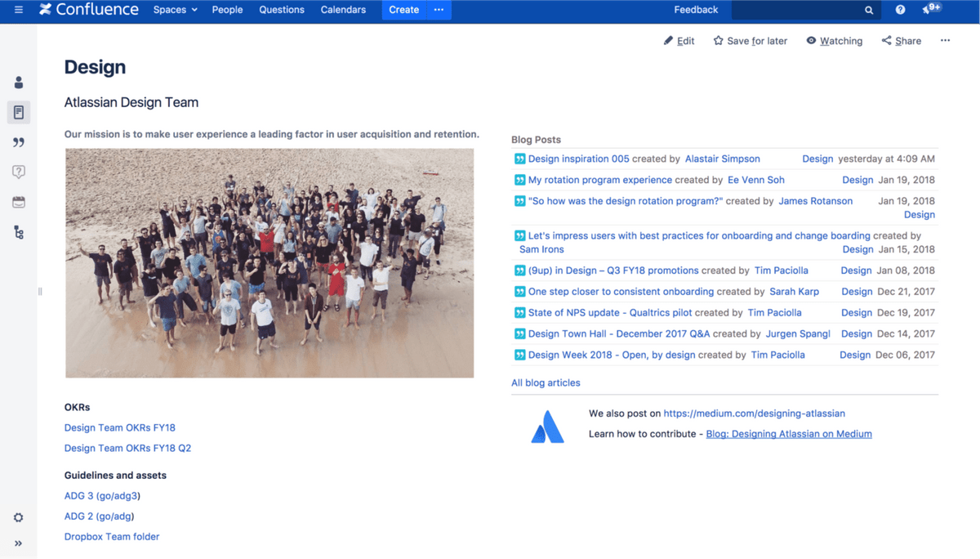Open (9up) in Design – Q3 FY18 promotions
The image size is (980, 559).
pos(613,271)
